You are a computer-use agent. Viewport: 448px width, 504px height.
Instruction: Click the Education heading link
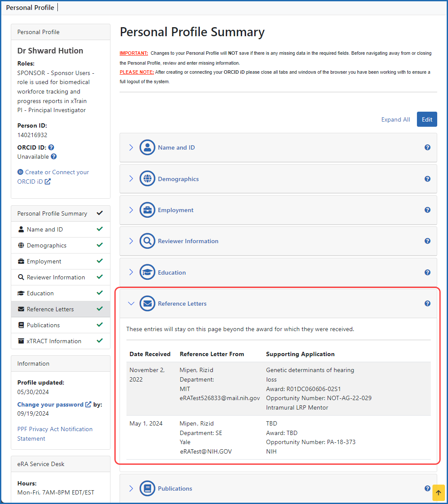point(172,272)
